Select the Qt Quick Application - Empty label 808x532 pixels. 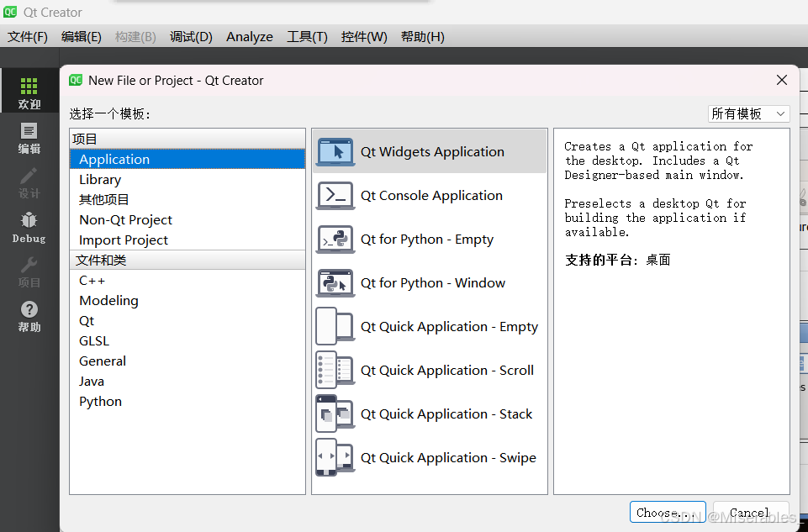pos(449,327)
